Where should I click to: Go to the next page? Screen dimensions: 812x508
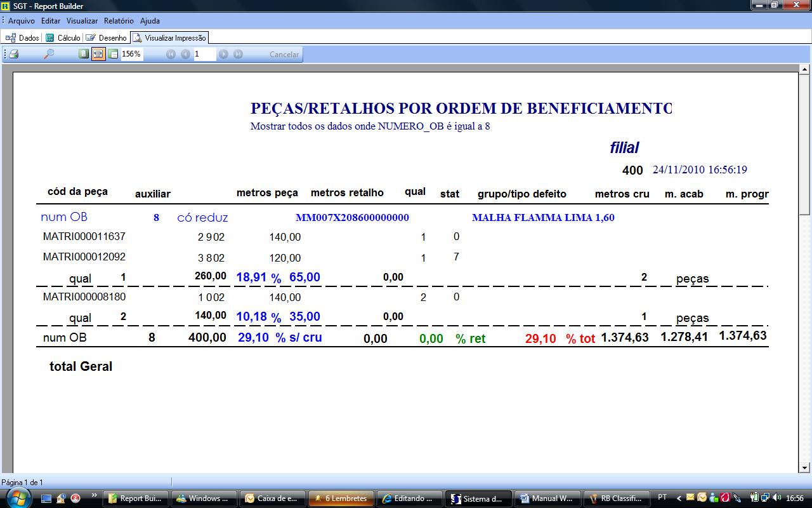[x=223, y=55]
